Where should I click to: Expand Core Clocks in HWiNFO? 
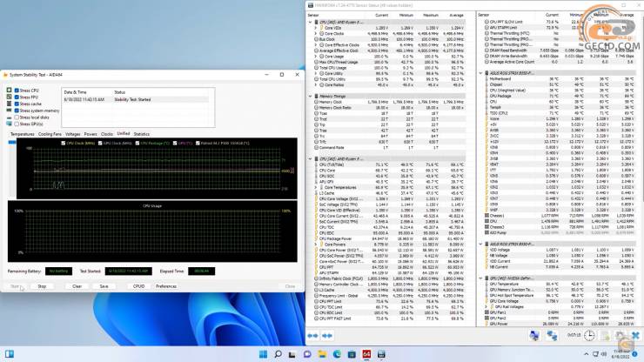[315, 34]
